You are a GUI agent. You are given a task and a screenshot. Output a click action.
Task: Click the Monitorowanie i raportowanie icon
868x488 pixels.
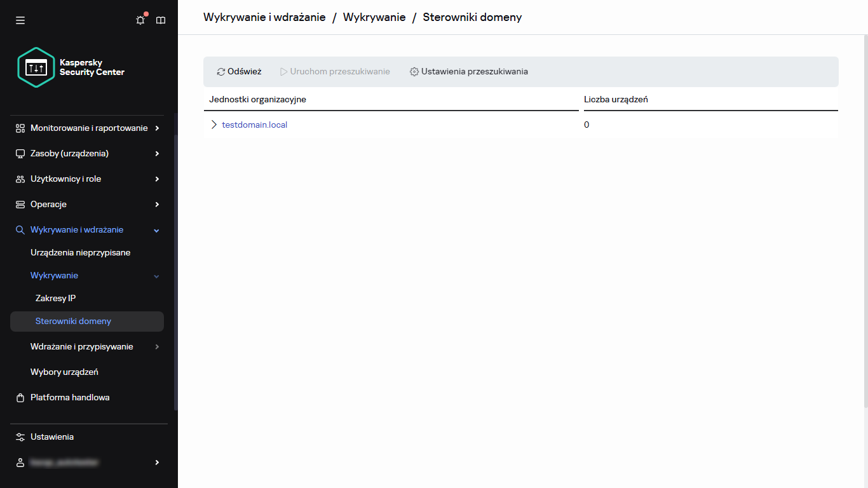19,128
